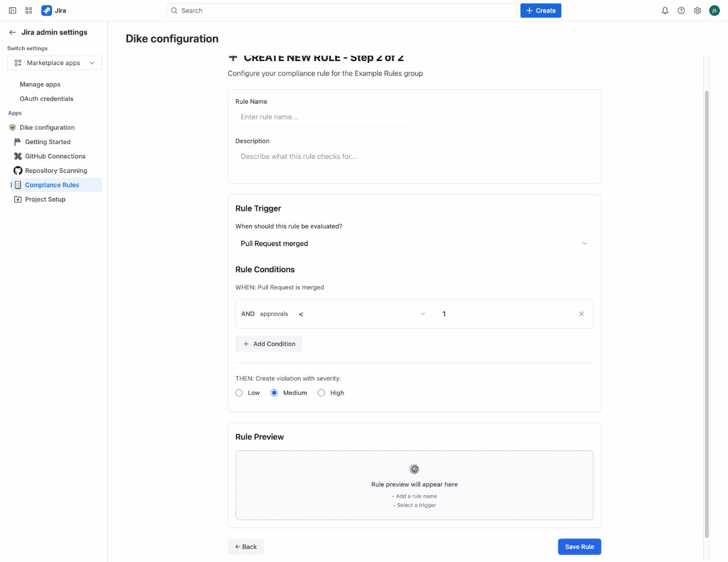Click the notifications bell icon
This screenshot has width=728, height=562.
(665, 10)
